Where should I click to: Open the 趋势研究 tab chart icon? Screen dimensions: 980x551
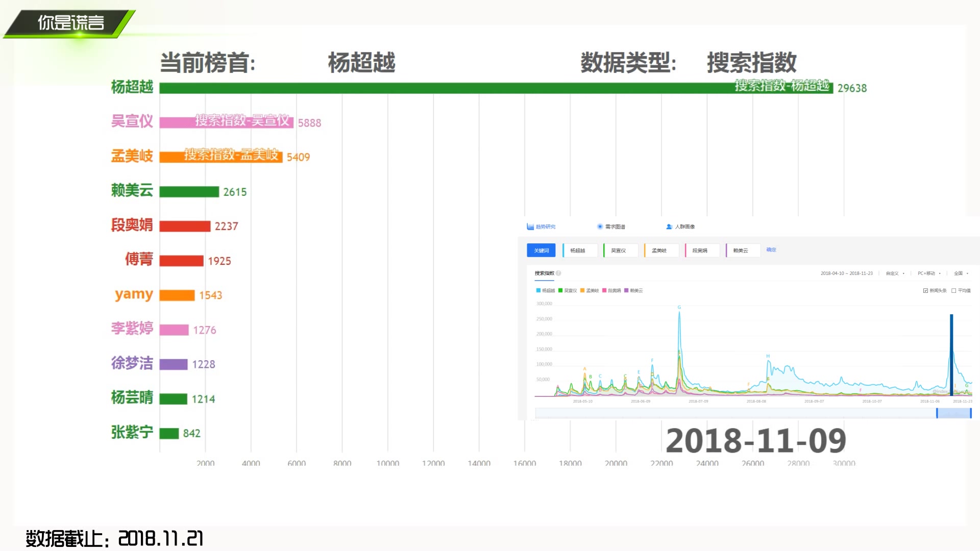pyautogui.click(x=530, y=227)
